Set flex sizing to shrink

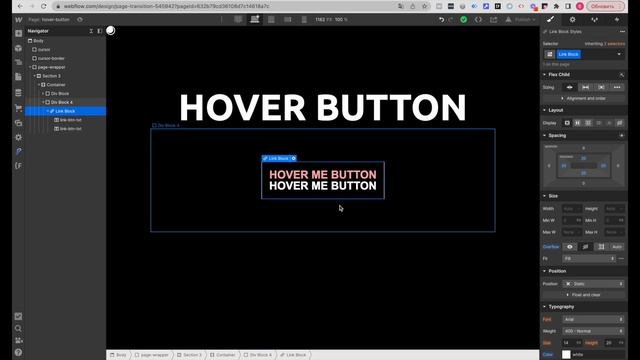coord(570,87)
